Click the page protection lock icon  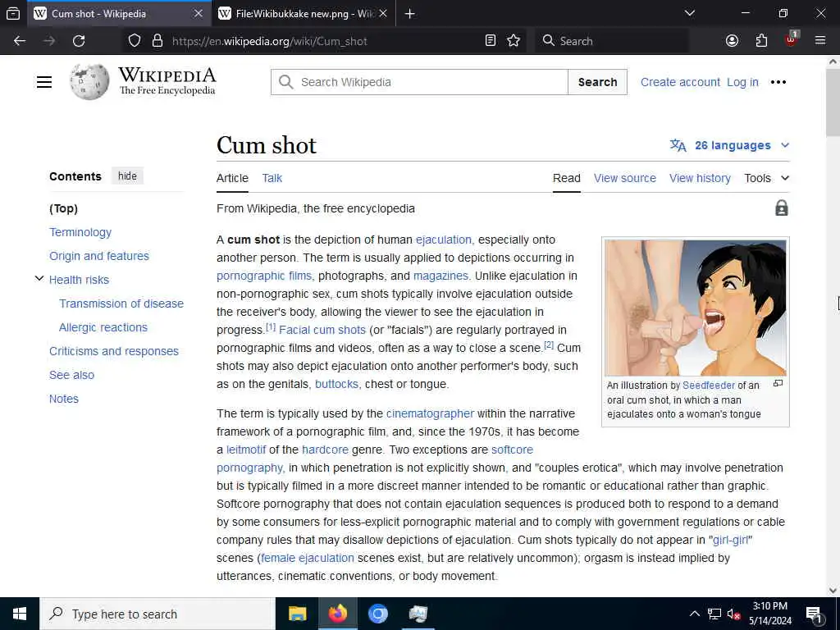pos(782,208)
